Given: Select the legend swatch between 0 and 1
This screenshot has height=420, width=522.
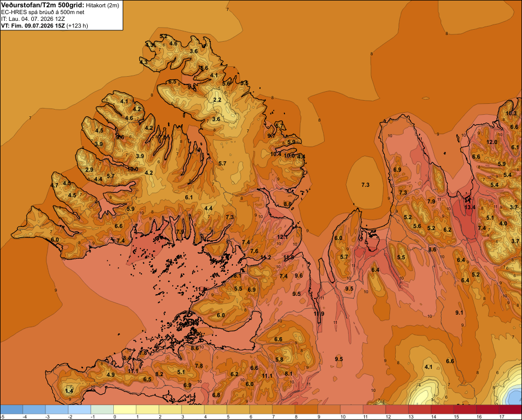Looking at the screenshot, I should [x=125, y=410].
